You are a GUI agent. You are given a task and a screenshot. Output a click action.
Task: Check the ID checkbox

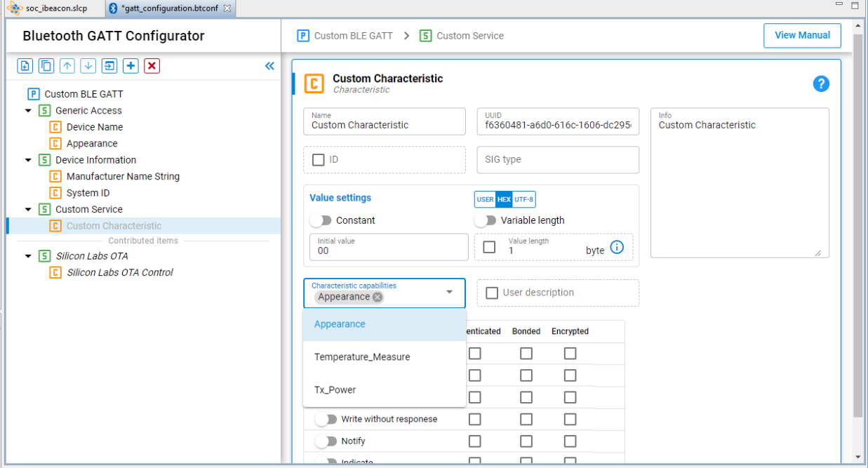(318, 160)
